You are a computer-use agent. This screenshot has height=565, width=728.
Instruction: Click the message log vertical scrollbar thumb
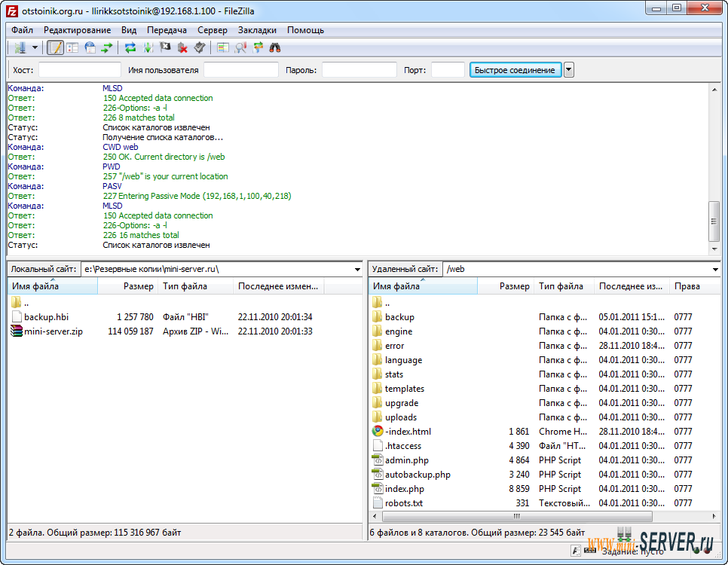click(714, 221)
